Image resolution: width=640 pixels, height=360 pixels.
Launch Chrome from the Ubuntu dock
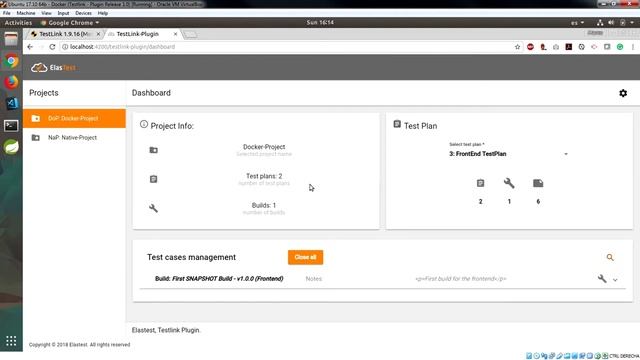pyautogui.click(x=11, y=61)
